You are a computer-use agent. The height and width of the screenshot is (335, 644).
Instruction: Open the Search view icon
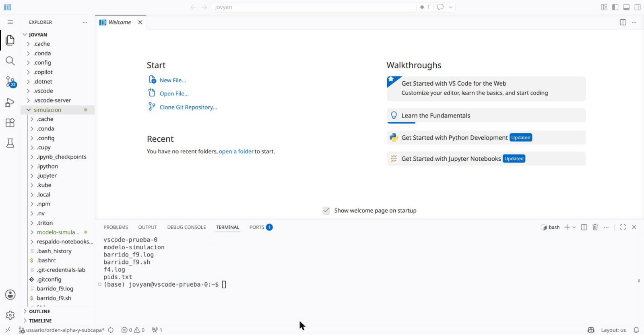pyautogui.click(x=10, y=61)
